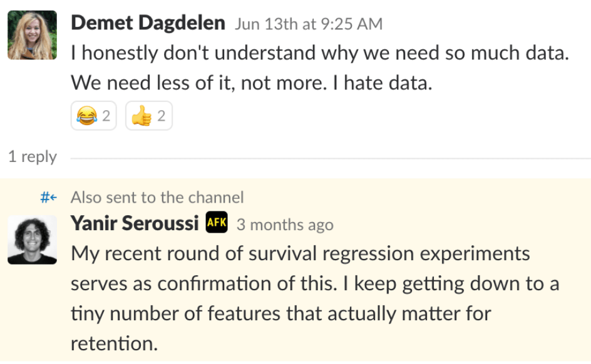Click the 'Also sent to the channel' label
The image size is (591, 364).
(x=157, y=197)
